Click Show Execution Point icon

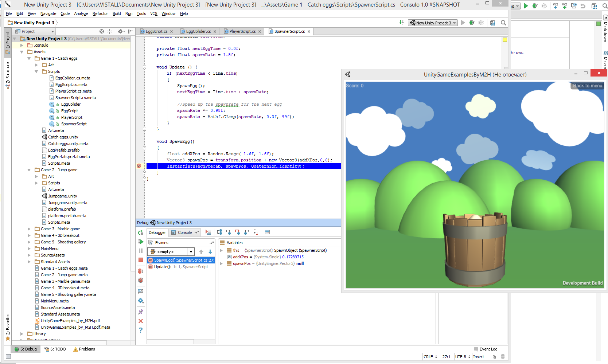208,232
